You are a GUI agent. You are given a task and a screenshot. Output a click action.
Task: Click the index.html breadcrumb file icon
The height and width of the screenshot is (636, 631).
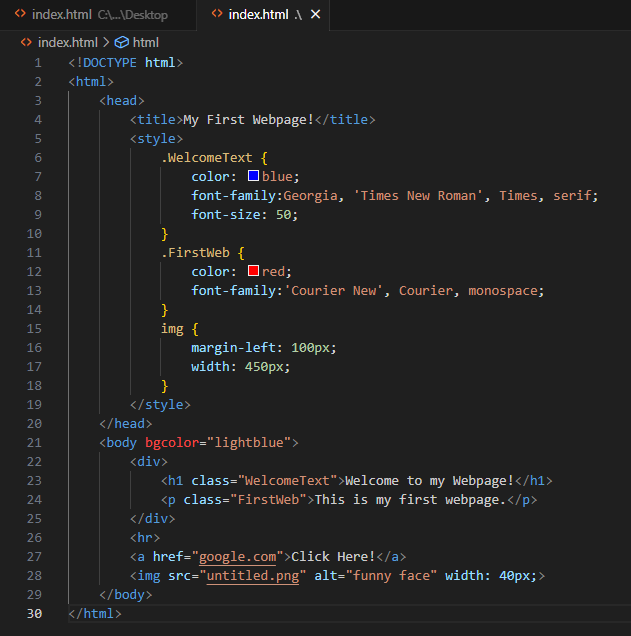point(26,42)
